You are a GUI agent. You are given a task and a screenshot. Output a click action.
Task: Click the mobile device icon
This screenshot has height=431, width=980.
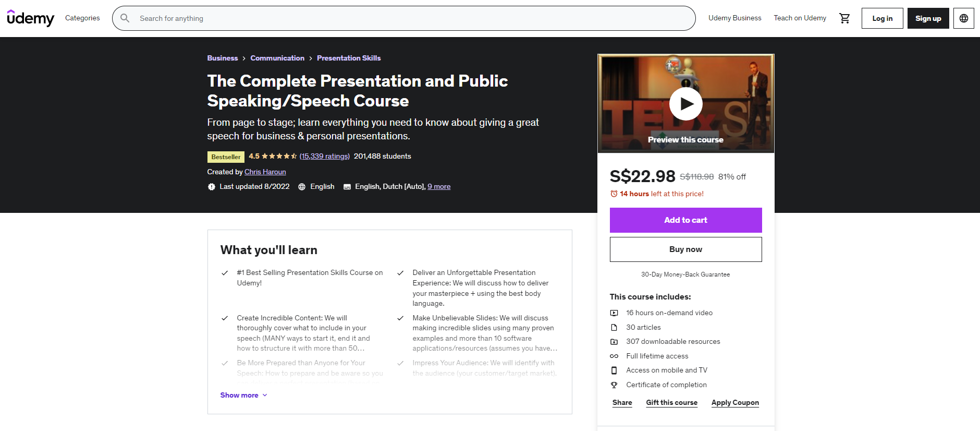click(x=614, y=370)
